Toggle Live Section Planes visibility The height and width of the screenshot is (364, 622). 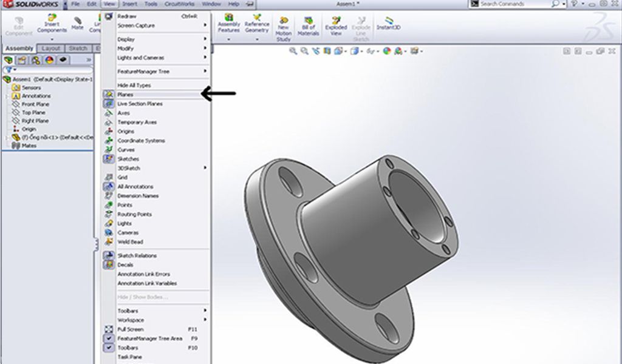pyautogui.click(x=155, y=104)
